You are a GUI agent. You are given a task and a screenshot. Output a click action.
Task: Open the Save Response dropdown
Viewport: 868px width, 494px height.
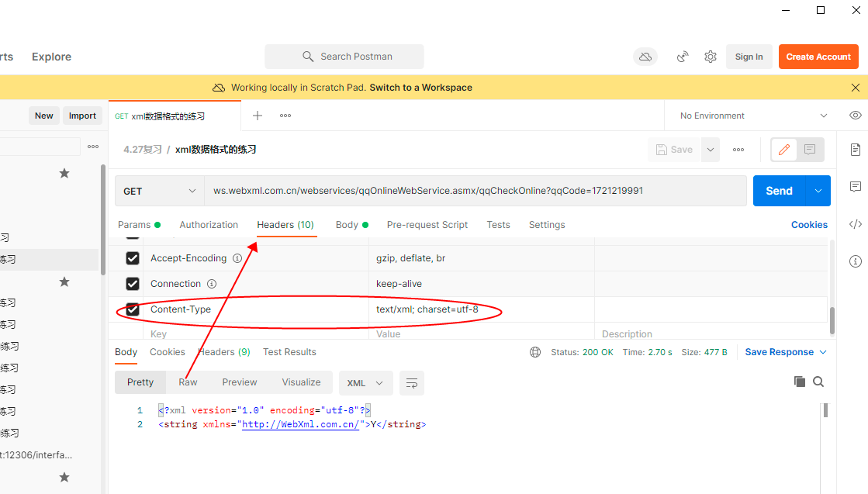click(786, 352)
